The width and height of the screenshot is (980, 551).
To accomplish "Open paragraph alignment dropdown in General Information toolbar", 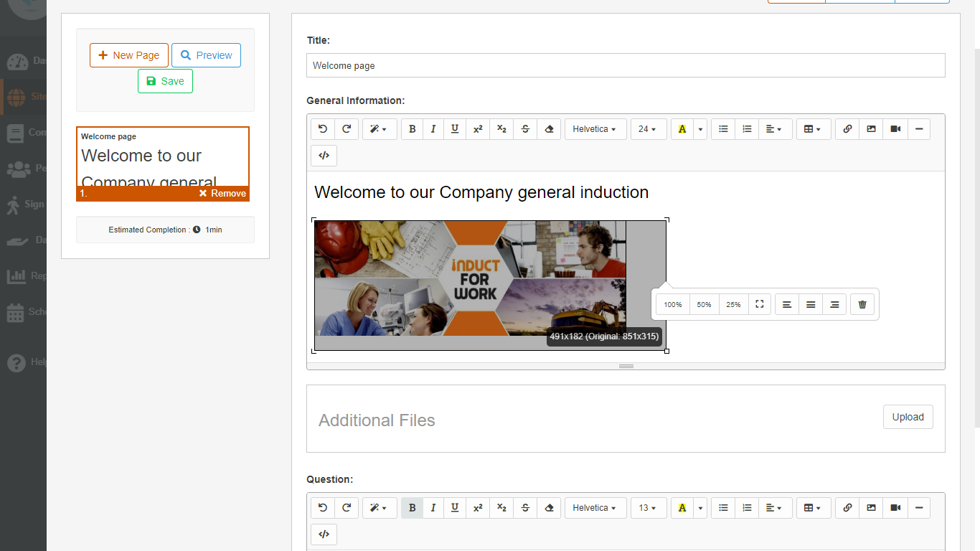I will tap(776, 129).
